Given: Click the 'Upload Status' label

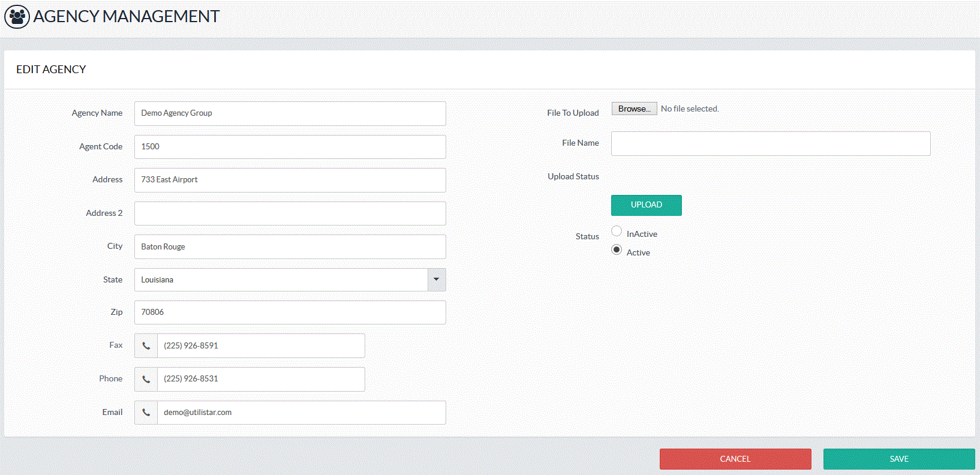Looking at the screenshot, I should pyautogui.click(x=573, y=176).
